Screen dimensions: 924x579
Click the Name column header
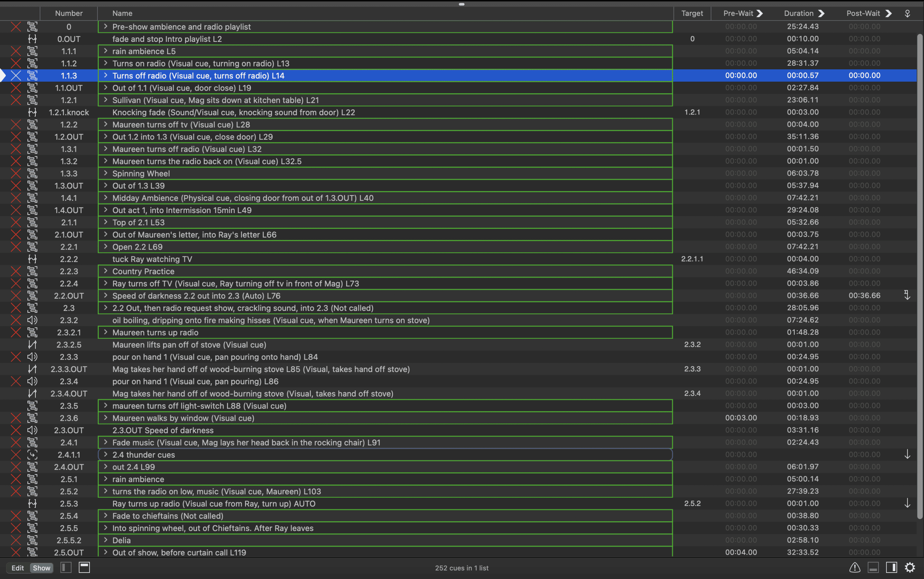tap(122, 13)
